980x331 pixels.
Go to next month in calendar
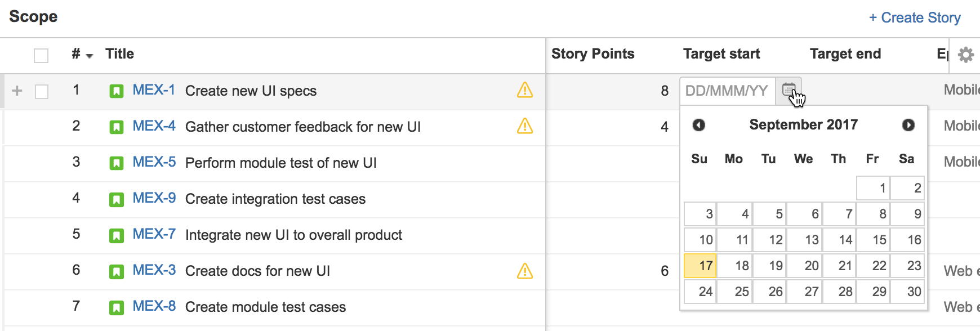908,125
